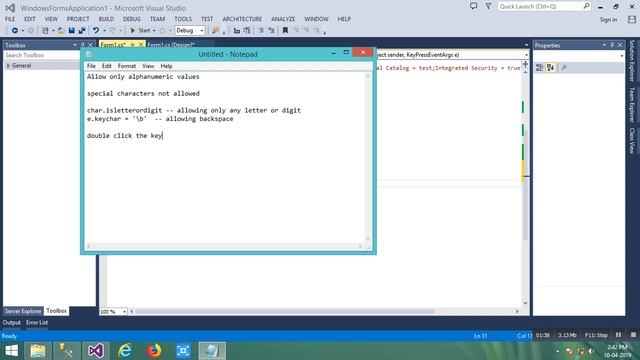Click the editor split window handle
Screen dimensions: 640x360
[525, 64]
